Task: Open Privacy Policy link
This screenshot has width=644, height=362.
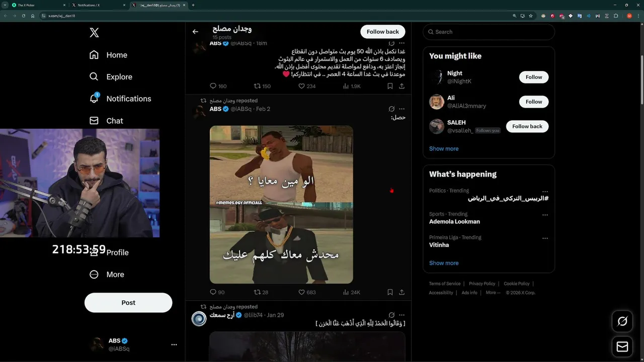Action: coord(482,284)
